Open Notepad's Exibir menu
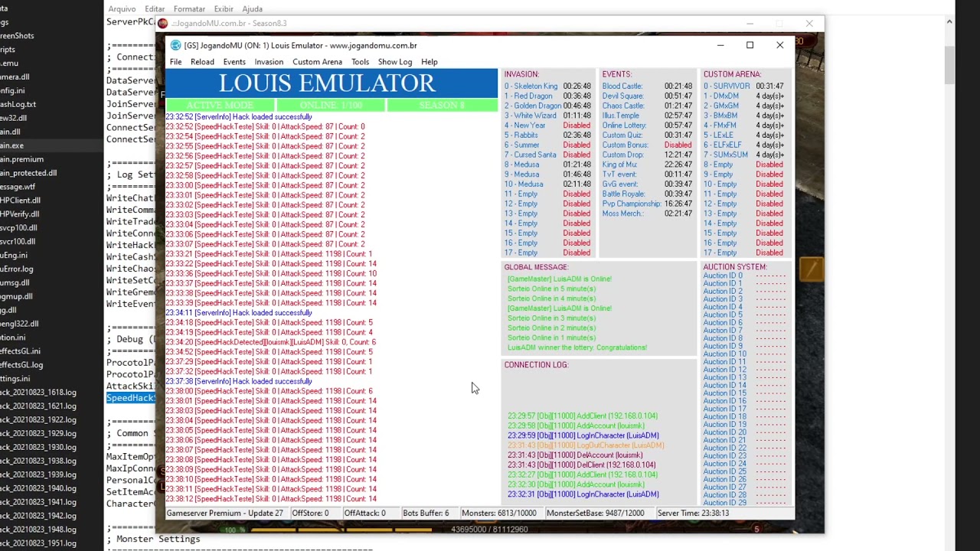Screen dimensions: 980x551 [224, 9]
